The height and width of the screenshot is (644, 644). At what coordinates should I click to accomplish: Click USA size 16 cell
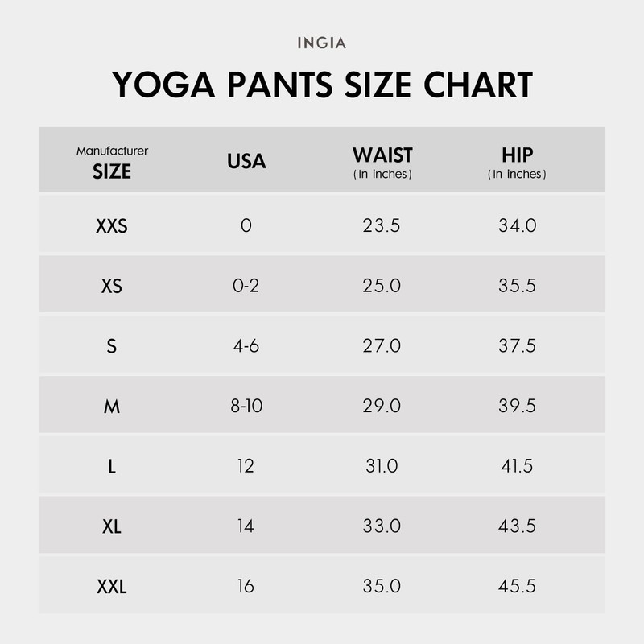coord(246,587)
